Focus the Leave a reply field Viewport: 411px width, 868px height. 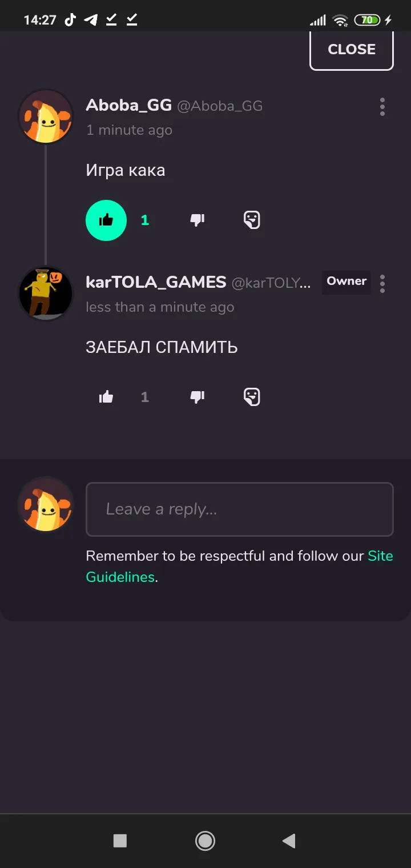tap(240, 509)
